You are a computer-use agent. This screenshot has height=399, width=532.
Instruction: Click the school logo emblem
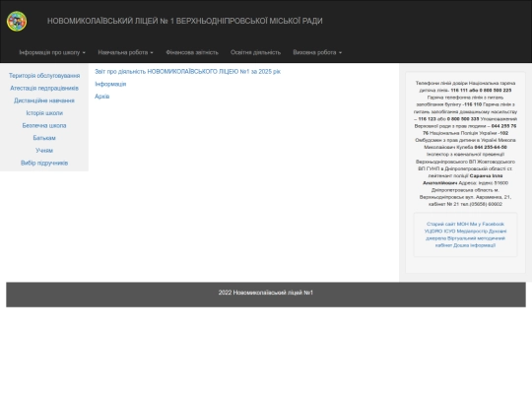[17, 21]
